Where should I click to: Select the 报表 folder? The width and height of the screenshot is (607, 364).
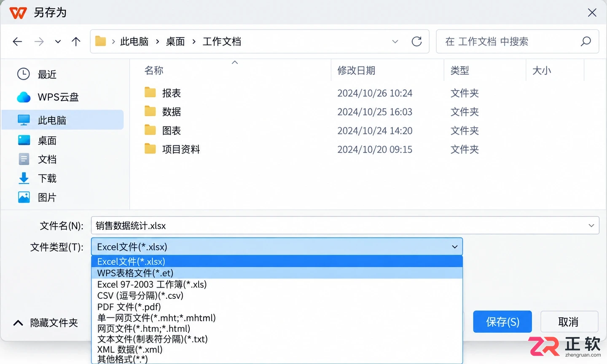tap(171, 93)
